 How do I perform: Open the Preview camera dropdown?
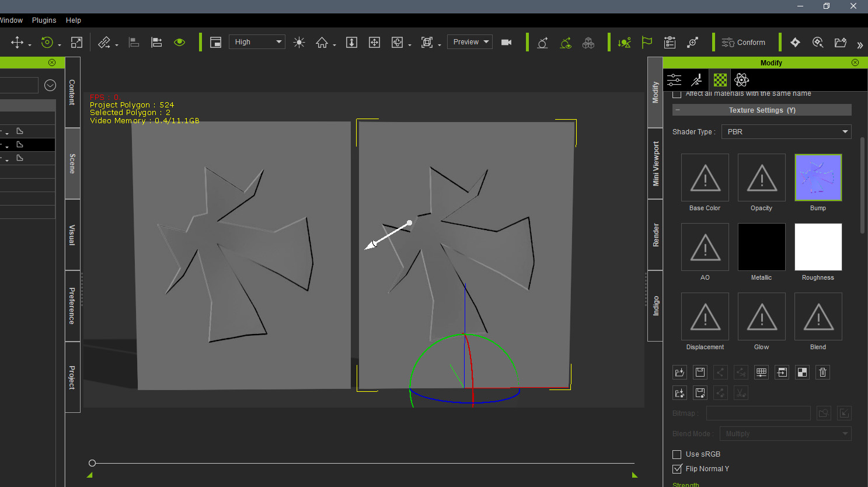(x=470, y=42)
